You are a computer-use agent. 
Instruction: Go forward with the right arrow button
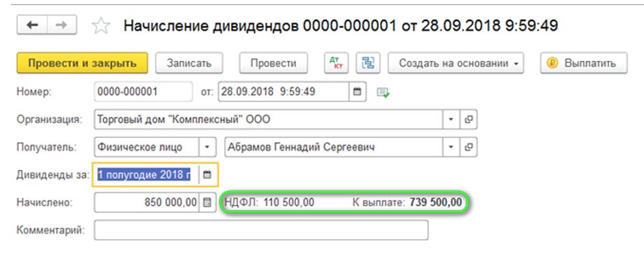click(x=62, y=25)
